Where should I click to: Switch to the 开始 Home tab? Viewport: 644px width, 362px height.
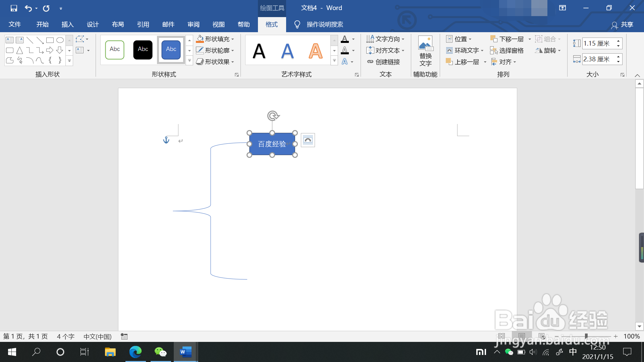pos(43,24)
